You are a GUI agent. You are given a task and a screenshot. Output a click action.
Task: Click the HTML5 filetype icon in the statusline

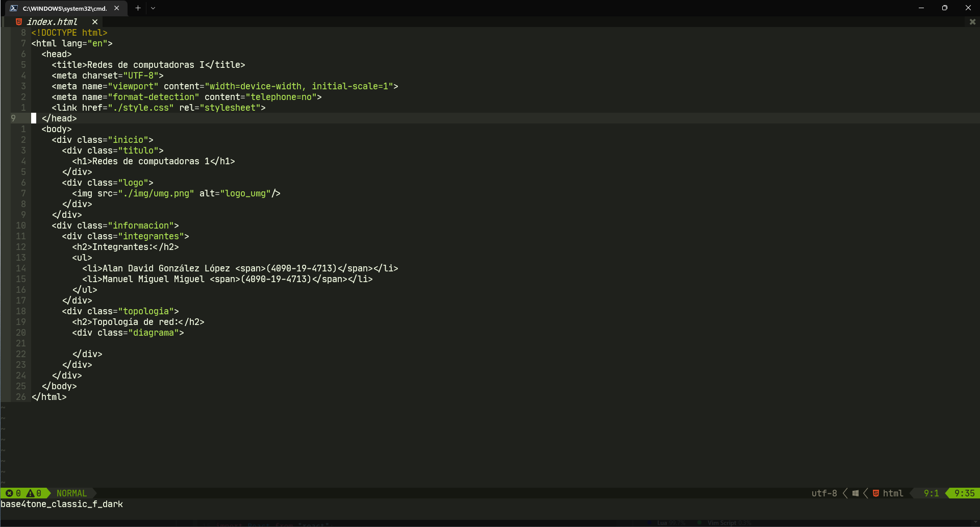[875, 493]
